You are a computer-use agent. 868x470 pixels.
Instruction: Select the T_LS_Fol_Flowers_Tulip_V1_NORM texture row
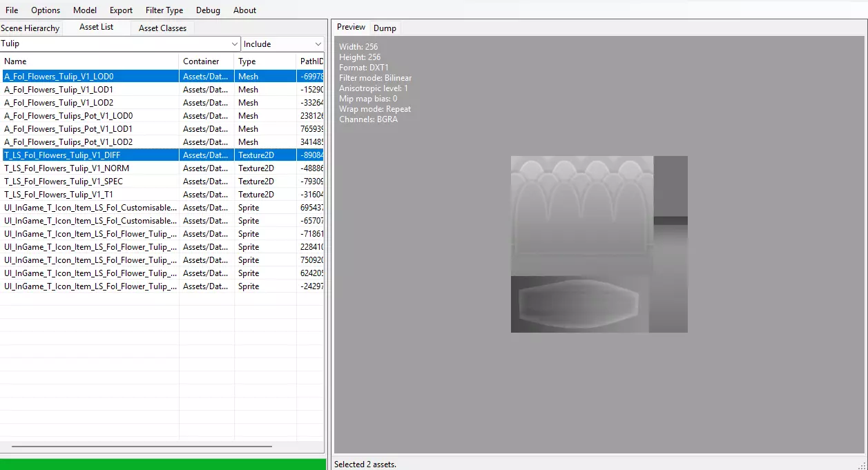click(67, 168)
